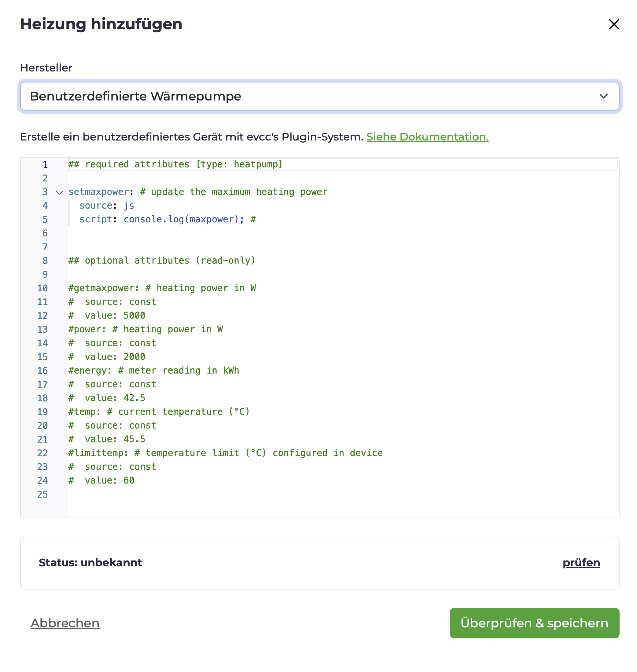Place cursor on line 1 comment
Screen dimensions: 637x672
click(x=175, y=165)
